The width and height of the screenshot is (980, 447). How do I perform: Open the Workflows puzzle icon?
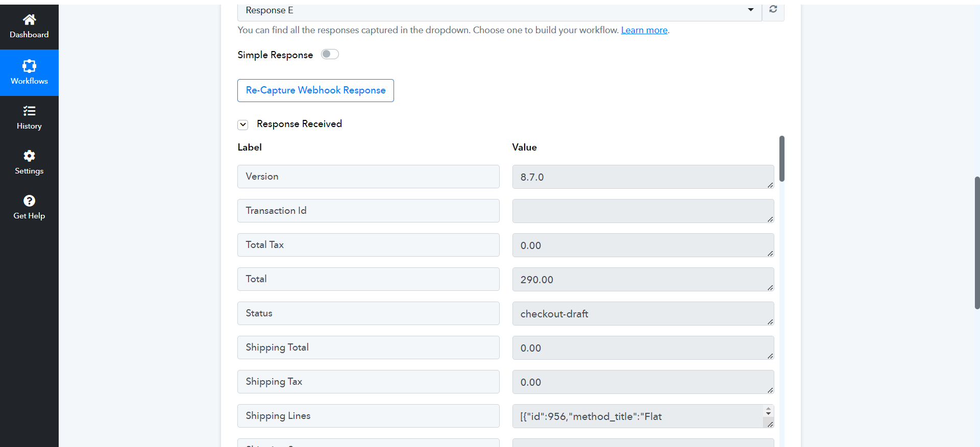tap(29, 66)
